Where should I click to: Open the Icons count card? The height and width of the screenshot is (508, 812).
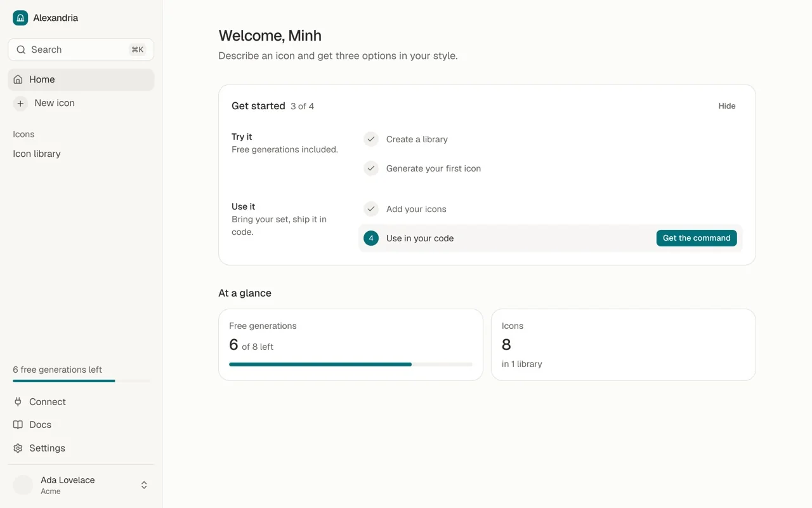tap(624, 345)
